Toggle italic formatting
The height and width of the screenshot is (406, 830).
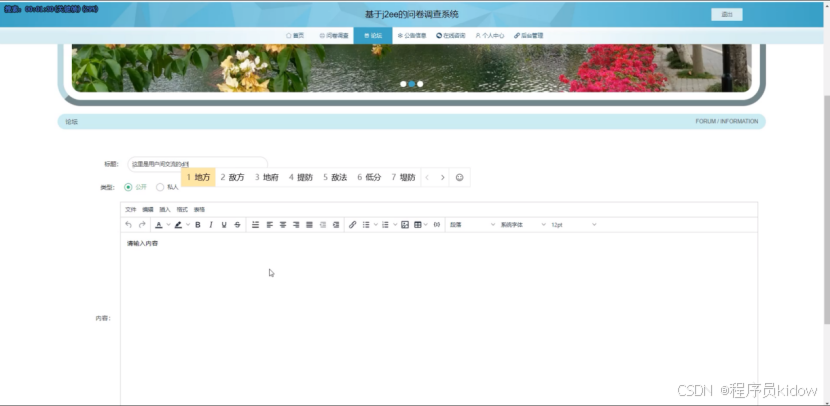pos(211,225)
